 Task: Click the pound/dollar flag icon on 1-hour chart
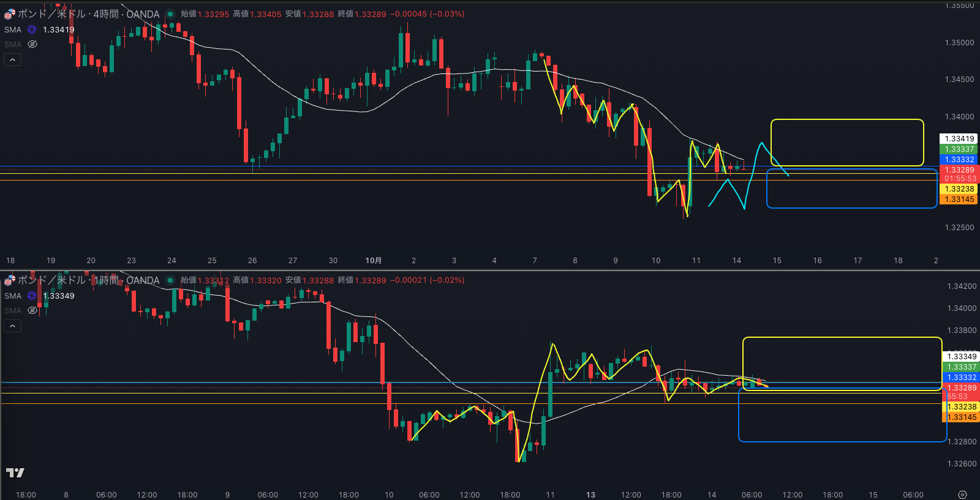tap(10, 280)
